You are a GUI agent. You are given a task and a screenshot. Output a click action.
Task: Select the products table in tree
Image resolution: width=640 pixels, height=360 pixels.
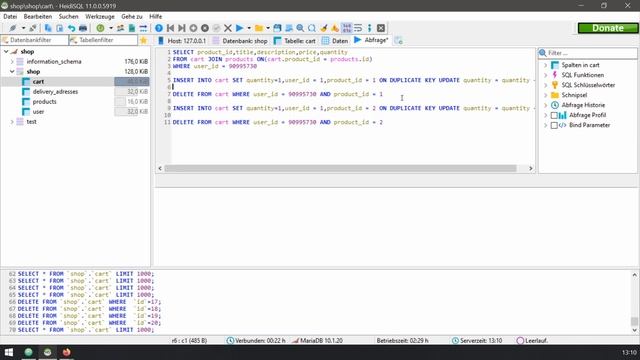coord(44,102)
